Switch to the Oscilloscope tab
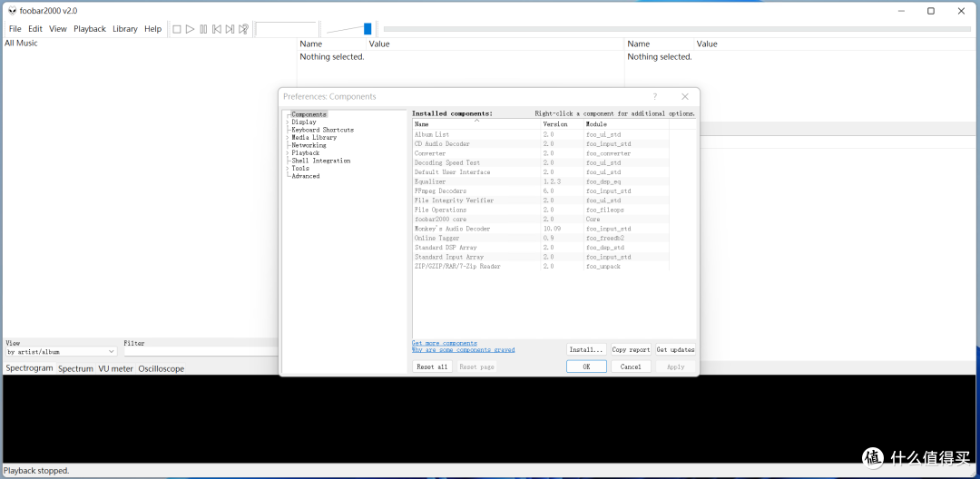Image resolution: width=980 pixels, height=479 pixels. [x=162, y=369]
